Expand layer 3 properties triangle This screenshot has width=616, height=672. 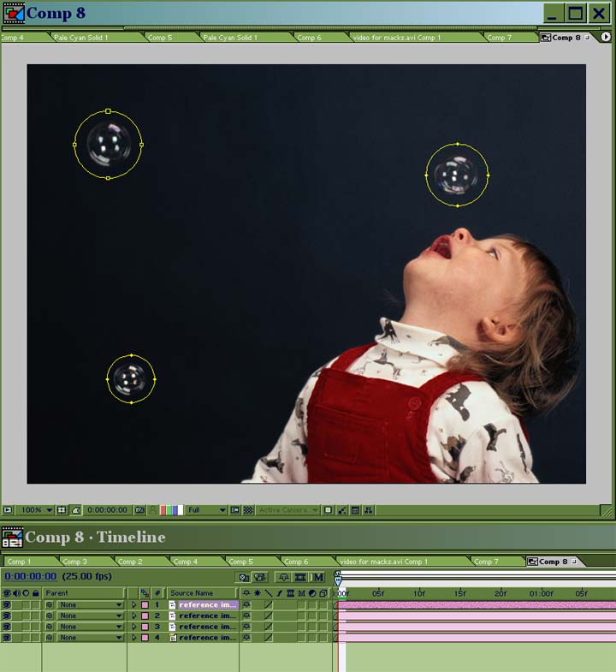point(134,627)
